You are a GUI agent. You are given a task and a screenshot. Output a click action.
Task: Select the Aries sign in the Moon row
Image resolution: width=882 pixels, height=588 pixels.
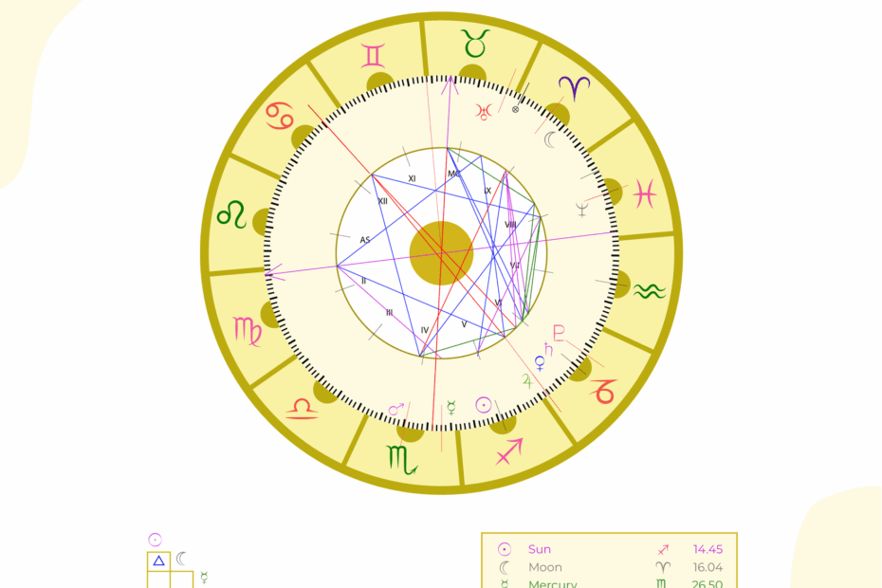pos(663,567)
